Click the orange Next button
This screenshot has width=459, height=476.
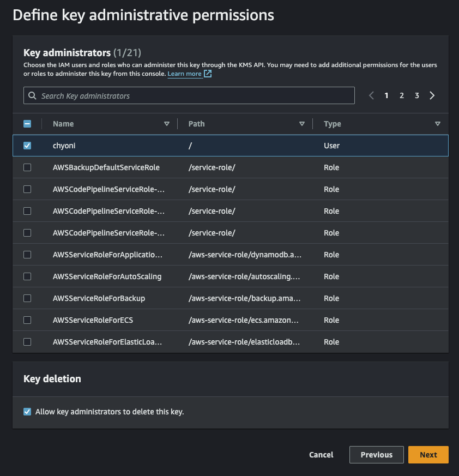pos(428,455)
